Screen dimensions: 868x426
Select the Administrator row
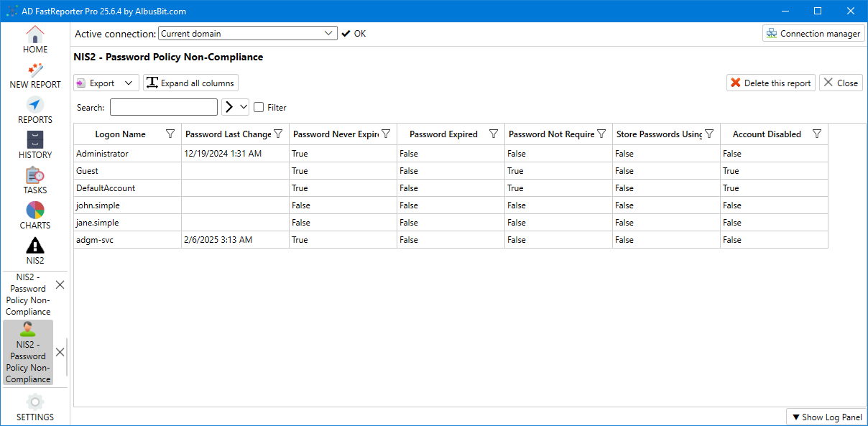pos(451,154)
